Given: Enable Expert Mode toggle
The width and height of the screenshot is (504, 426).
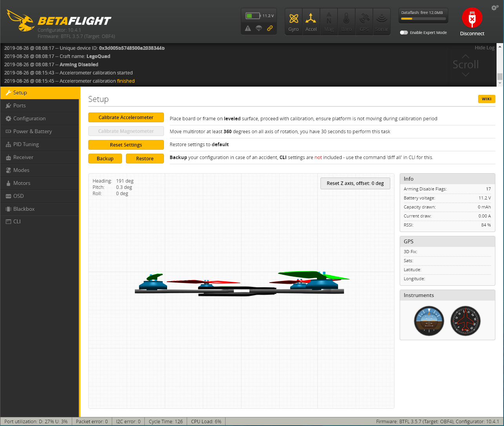Looking at the screenshot, I should (x=404, y=33).
